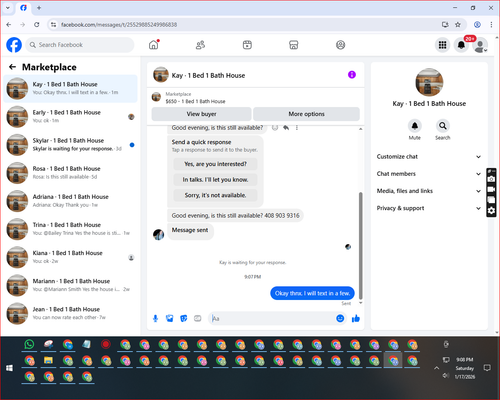Screen dimensions: 500x400
Task: React to the 'still available' message
Action: click(275, 128)
